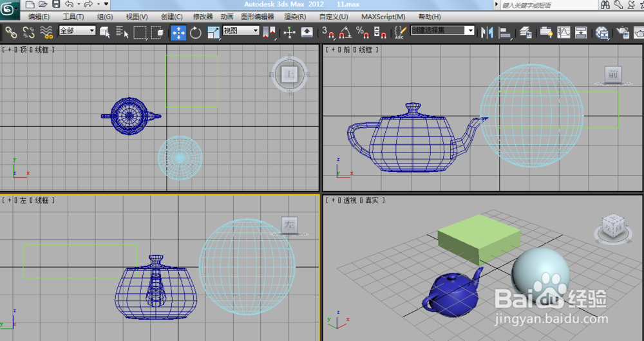Open the 渲染(R) menu

pyautogui.click(x=295, y=17)
